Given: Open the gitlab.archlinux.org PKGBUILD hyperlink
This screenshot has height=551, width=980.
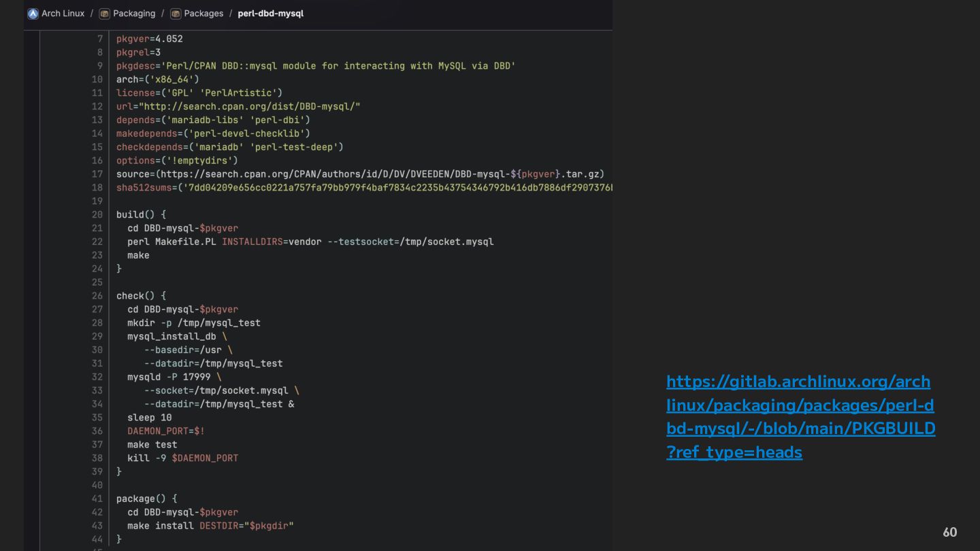Looking at the screenshot, I should coord(801,416).
